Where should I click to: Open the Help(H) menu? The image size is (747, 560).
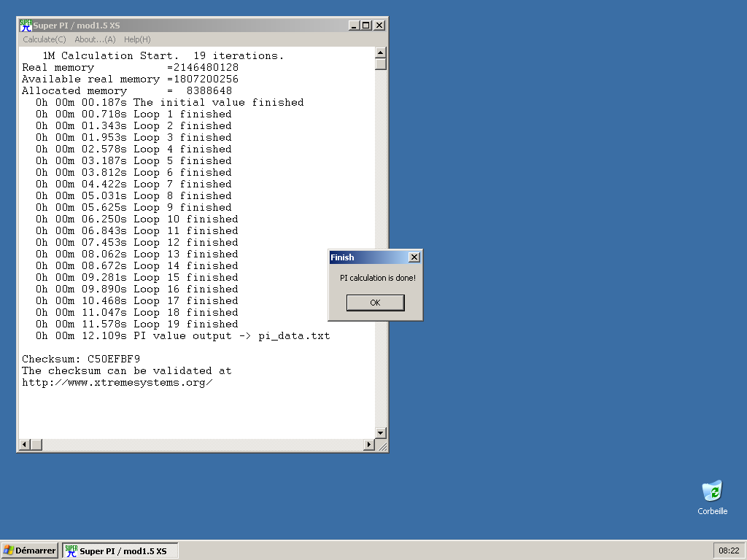click(137, 39)
